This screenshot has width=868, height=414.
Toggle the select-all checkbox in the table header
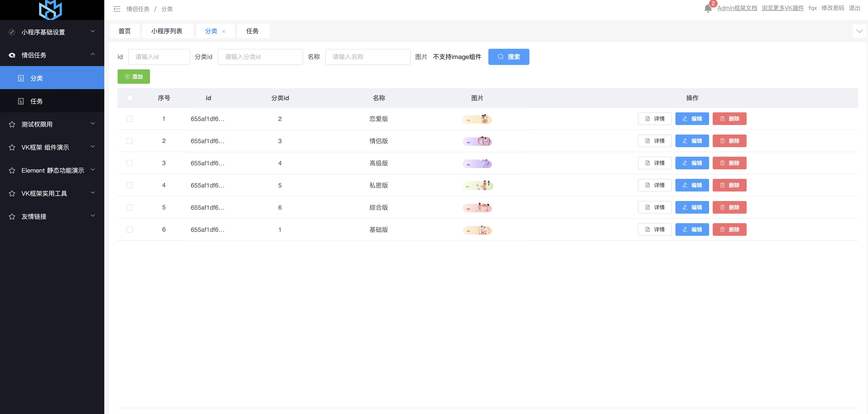tap(130, 98)
